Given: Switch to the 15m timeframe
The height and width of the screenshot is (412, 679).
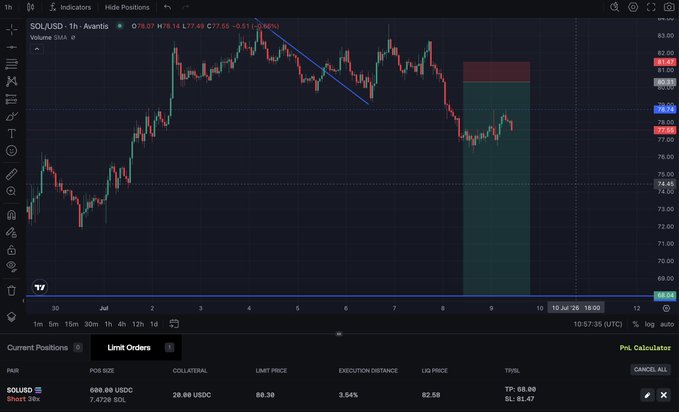Looking at the screenshot, I should (x=71, y=324).
